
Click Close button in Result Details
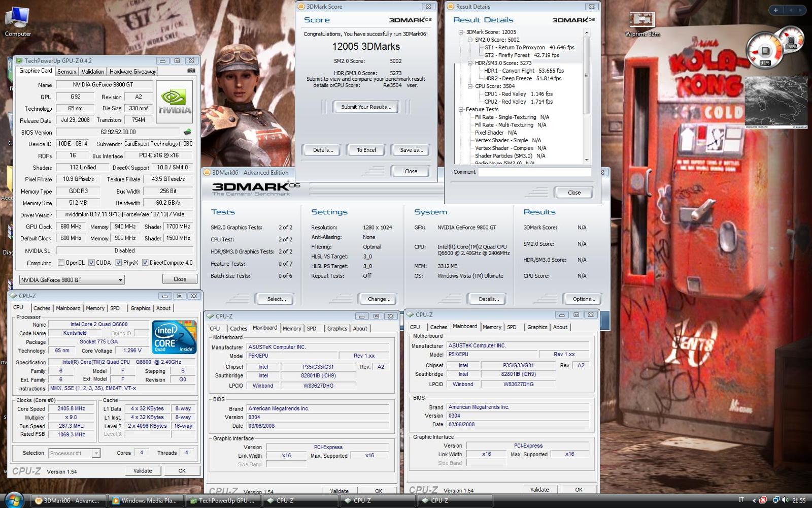pyautogui.click(x=574, y=193)
